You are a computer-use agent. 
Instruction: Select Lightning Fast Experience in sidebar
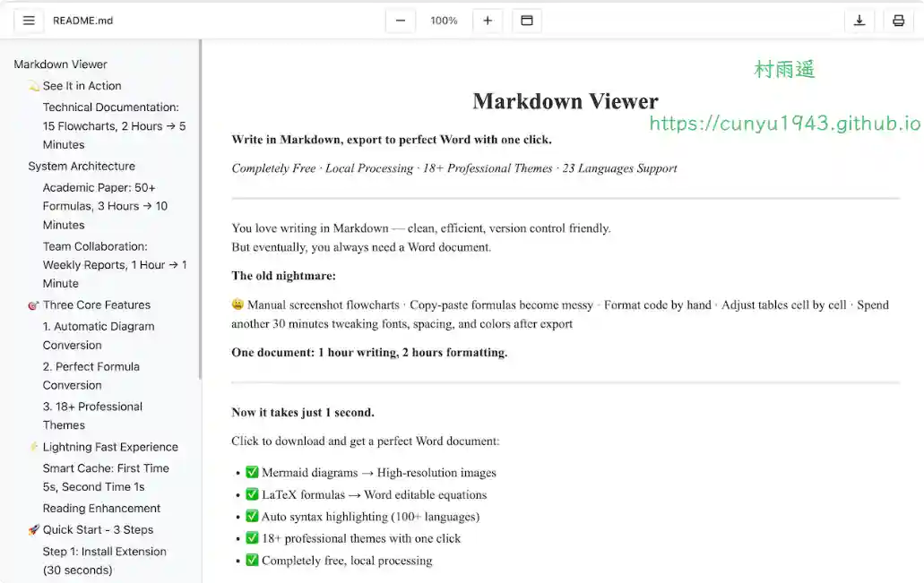[110, 447]
